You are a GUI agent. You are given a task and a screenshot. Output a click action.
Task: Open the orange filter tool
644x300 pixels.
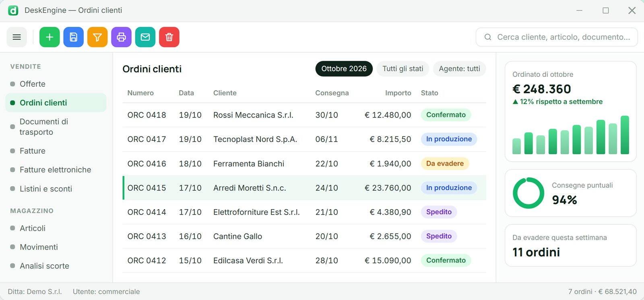point(97,37)
